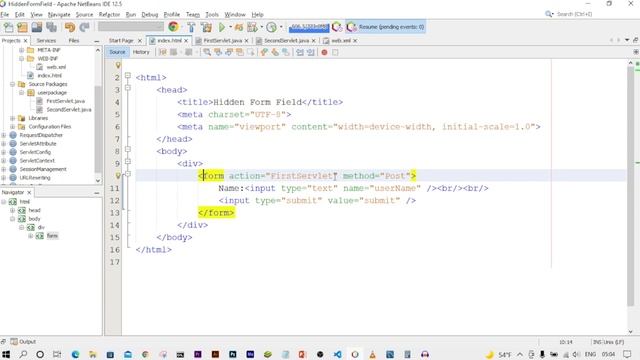Click the New Project toolbar icon
Viewport: 640px width, 360px height.
(22, 27)
